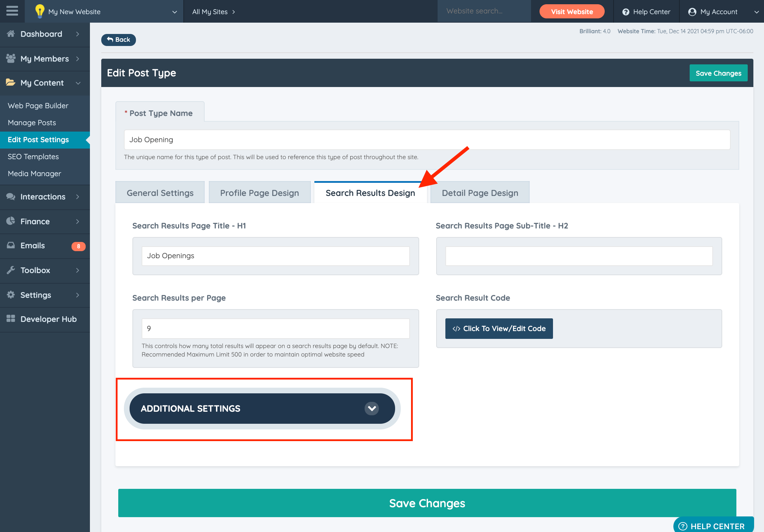
Task: Open the My Account dropdown menu
Action: 756,12
